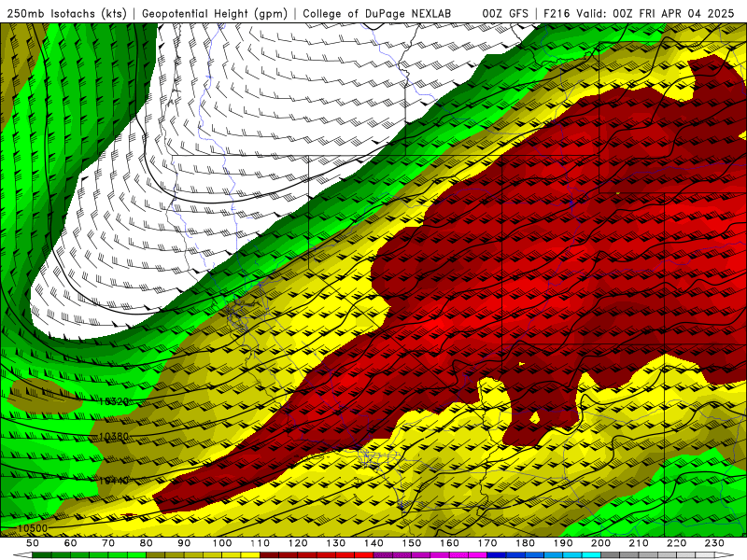Image resolution: width=747 pixels, height=560 pixels.
Task: Click the 60 knot legend value
Action: click(x=71, y=543)
